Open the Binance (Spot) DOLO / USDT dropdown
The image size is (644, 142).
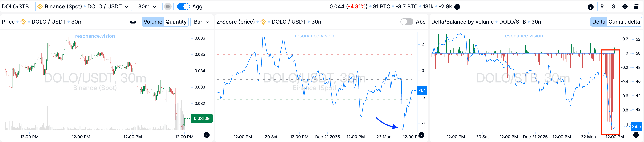click(83, 7)
